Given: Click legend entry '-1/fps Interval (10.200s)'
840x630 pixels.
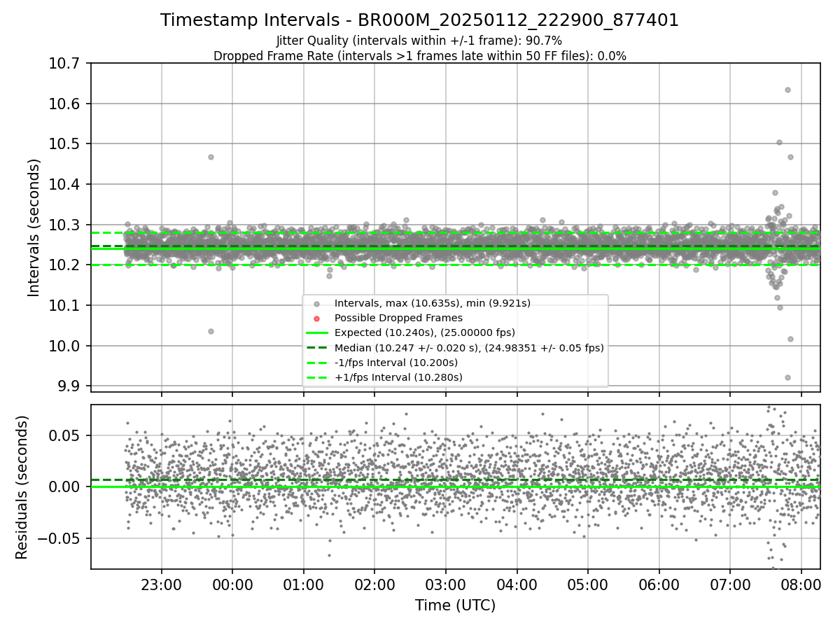Looking at the screenshot, I should [395, 363].
